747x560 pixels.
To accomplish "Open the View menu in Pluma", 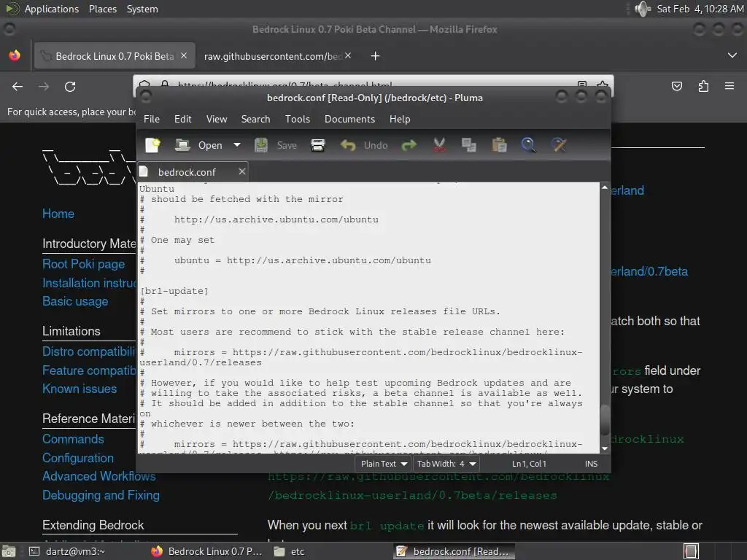I will coord(217,119).
